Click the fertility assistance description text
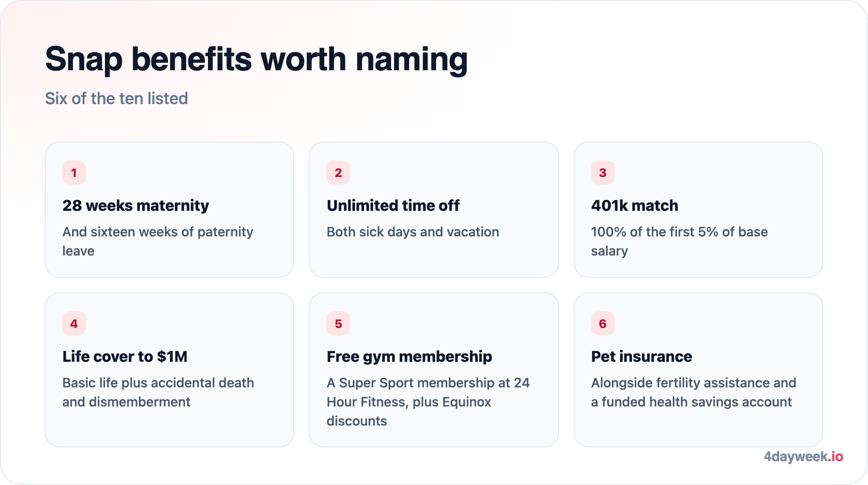868x485 pixels. pyautogui.click(x=694, y=392)
